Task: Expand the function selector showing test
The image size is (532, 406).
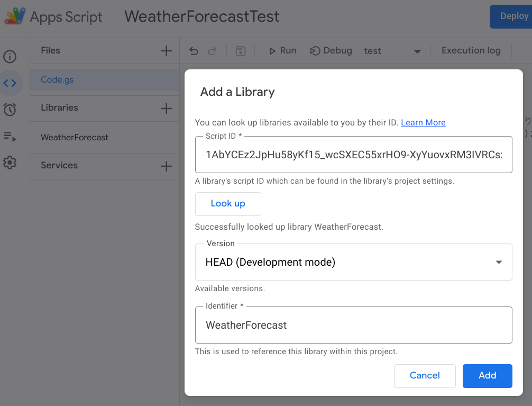Action: pyautogui.click(x=417, y=51)
